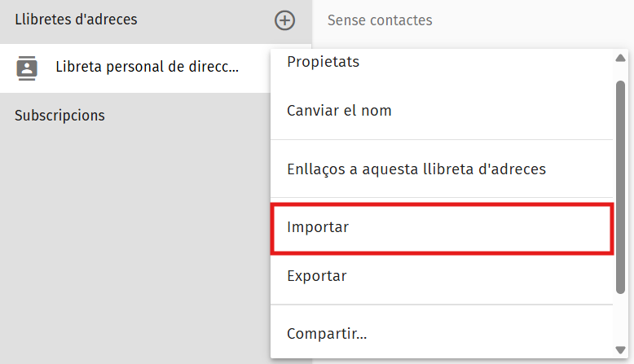Dismiss menu via empty area under Subscripcions
This screenshot has width=634, height=364.
click(x=134, y=243)
